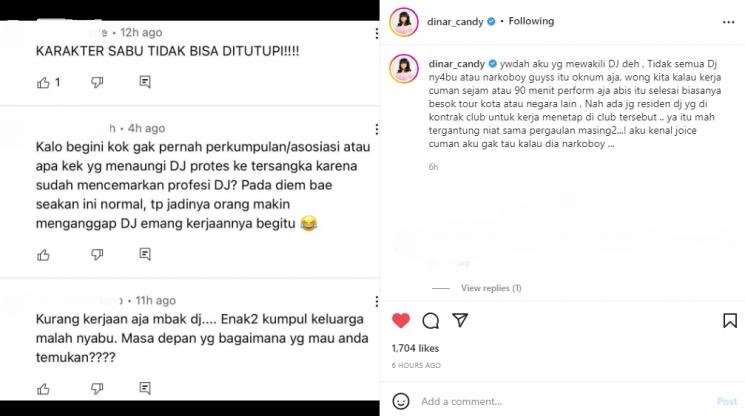745x416 pixels.
Task: Open post options three-dot menu
Action: coord(728,22)
